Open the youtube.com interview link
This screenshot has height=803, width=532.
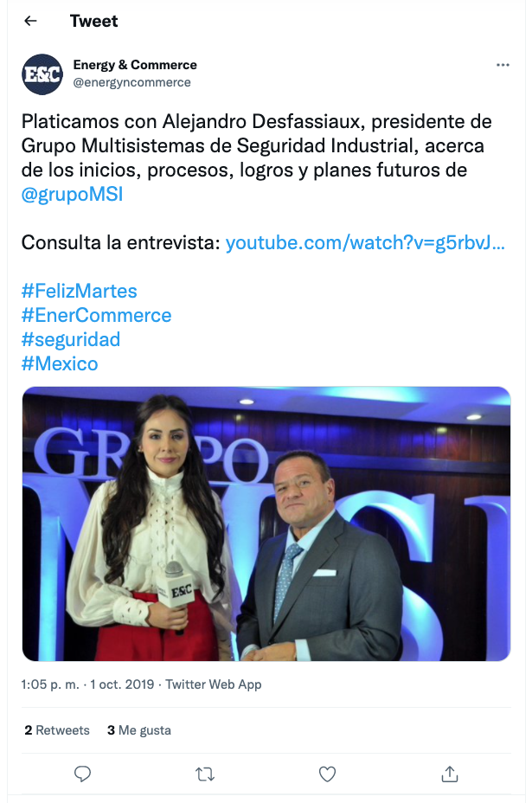click(365, 243)
